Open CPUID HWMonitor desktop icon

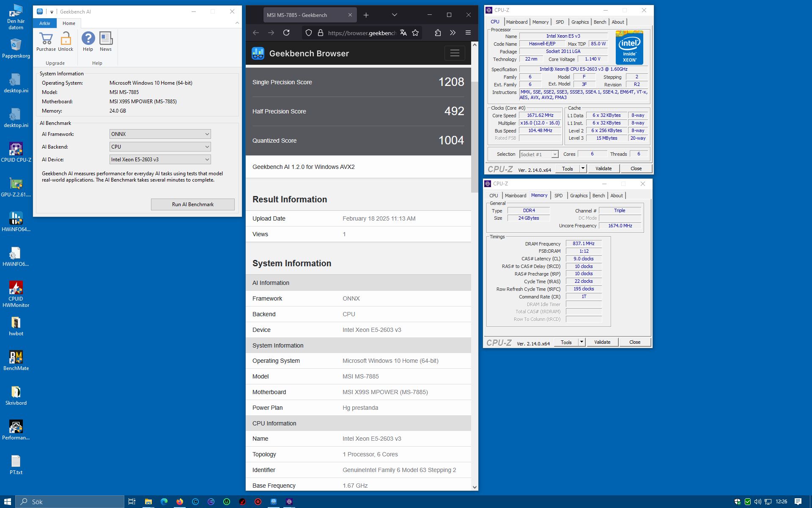click(x=16, y=294)
